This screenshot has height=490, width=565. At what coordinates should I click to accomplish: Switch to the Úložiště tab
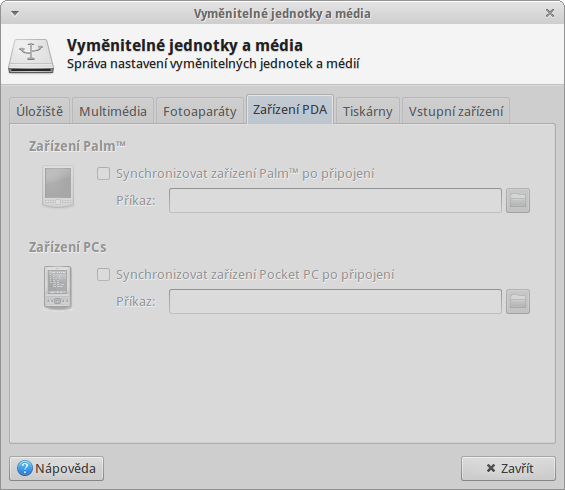[x=40, y=111]
